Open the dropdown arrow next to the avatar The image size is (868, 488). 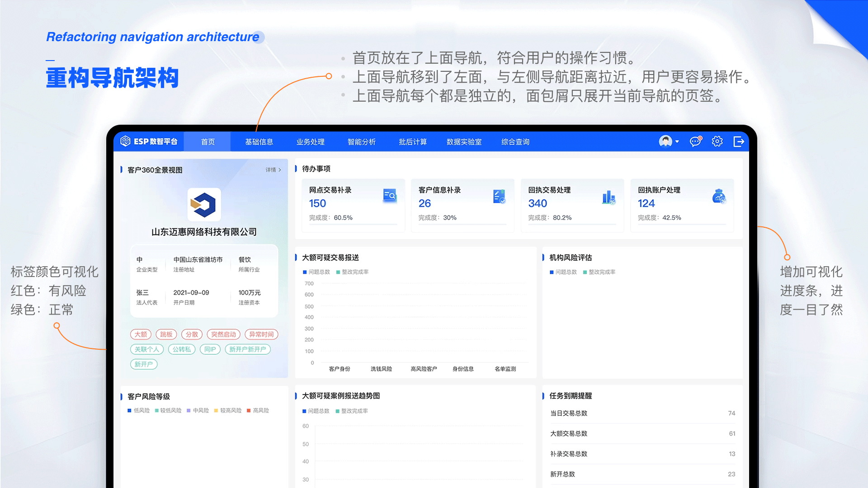(676, 141)
